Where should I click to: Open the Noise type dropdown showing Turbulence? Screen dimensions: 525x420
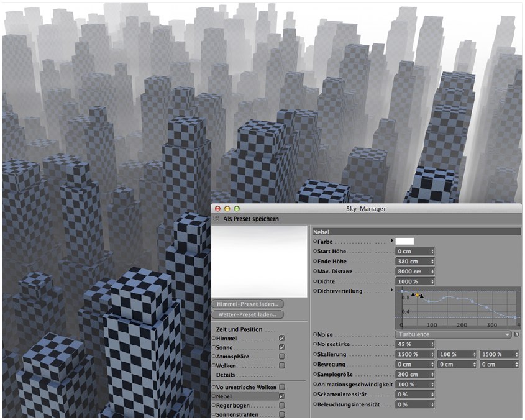pos(452,334)
